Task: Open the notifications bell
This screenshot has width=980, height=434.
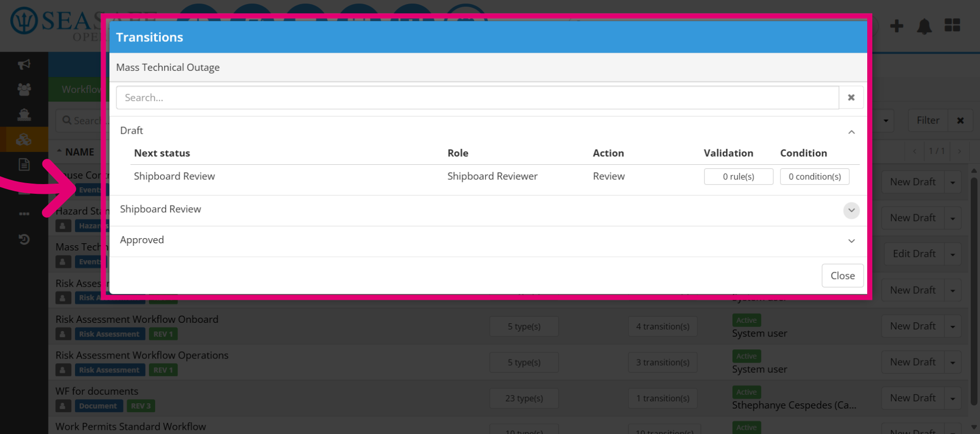Action: coord(924,26)
